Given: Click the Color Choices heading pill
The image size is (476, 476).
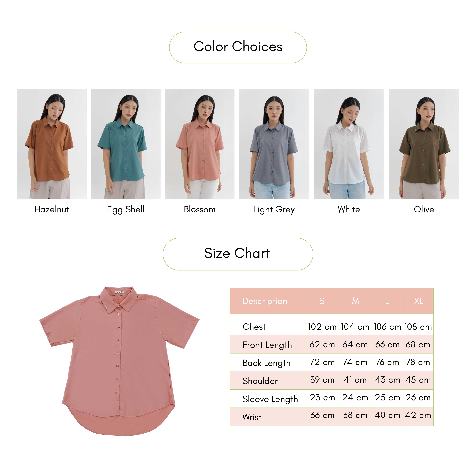Looking at the screenshot, I should click(x=238, y=47).
